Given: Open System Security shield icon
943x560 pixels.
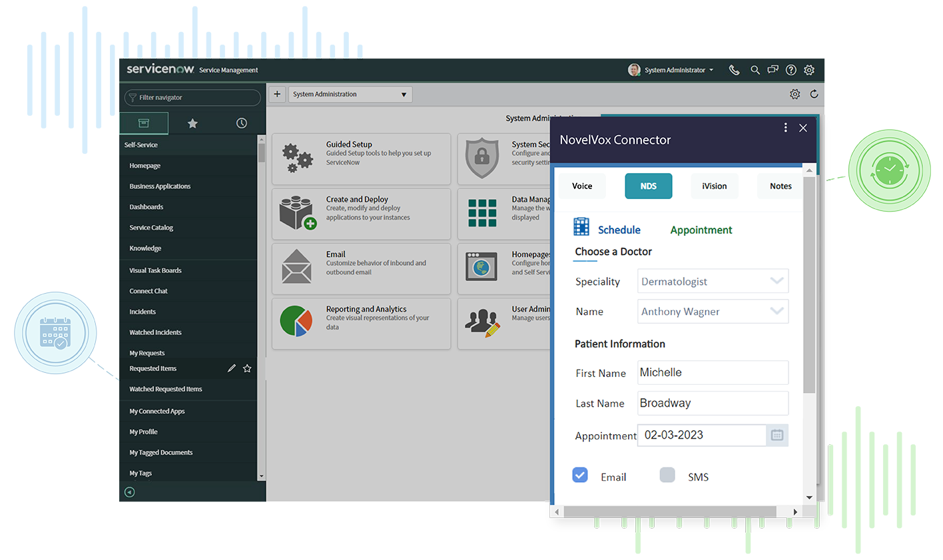Looking at the screenshot, I should coord(482,158).
